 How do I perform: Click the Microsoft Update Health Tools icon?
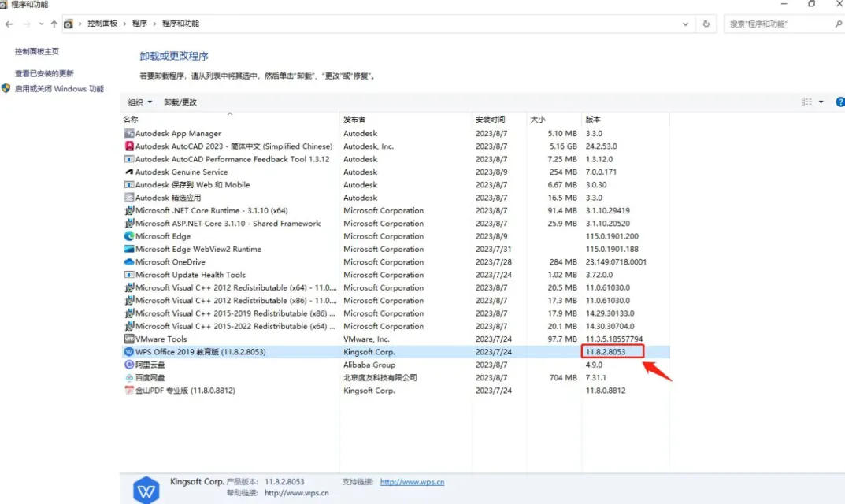point(129,275)
